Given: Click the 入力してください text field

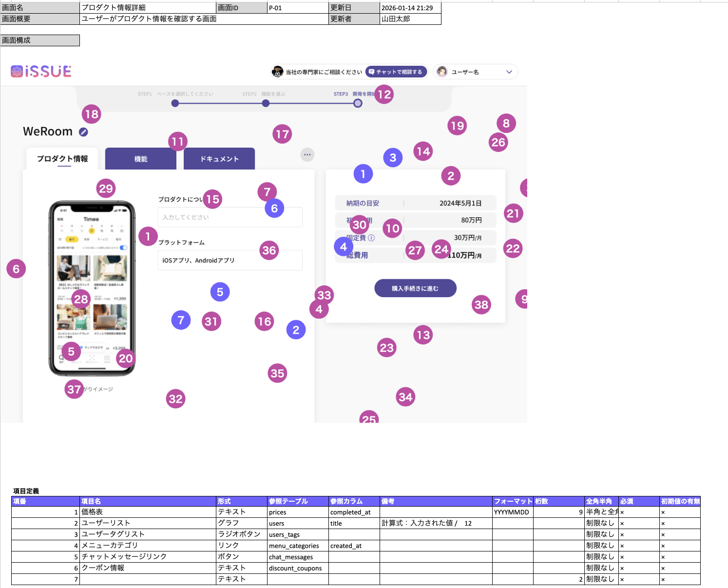Looking at the screenshot, I should (230, 217).
